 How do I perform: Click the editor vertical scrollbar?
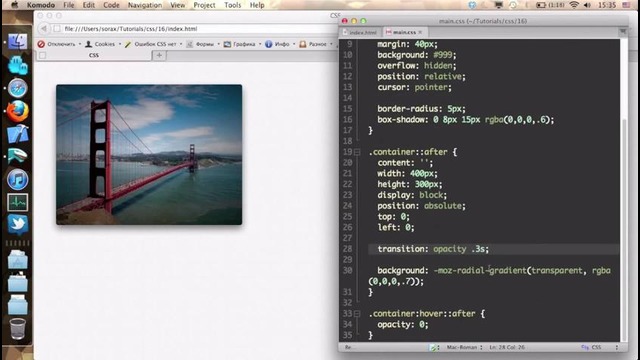(x=624, y=229)
